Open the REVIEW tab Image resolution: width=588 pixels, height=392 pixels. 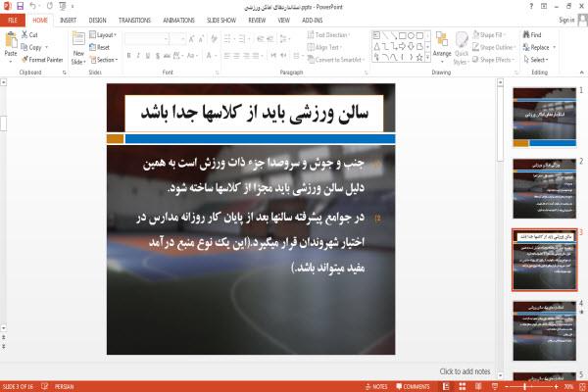tap(257, 21)
